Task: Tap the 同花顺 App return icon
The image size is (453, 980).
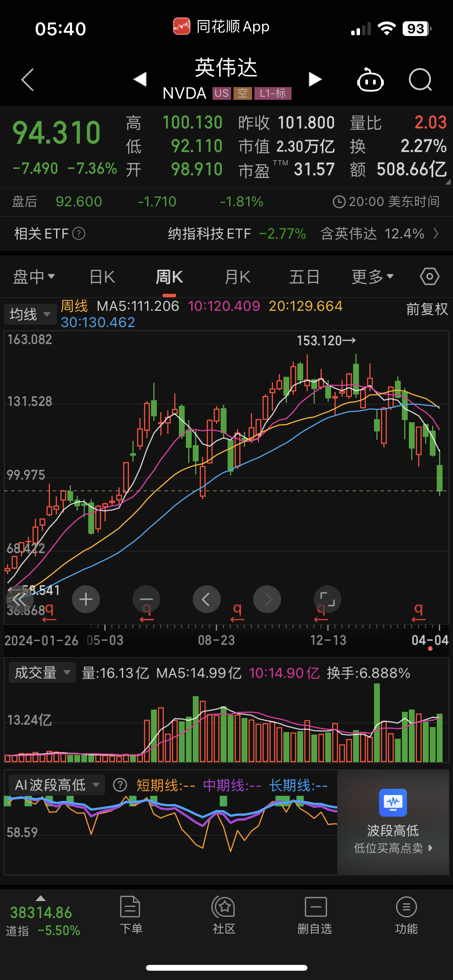Action: click(182, 26)
